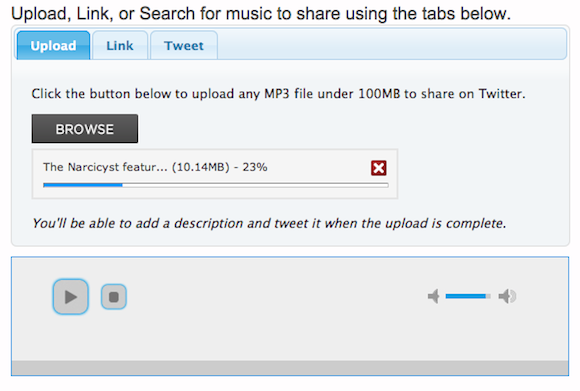The height and width of the screenshot is (391, 580).
Task: Click the BROWSE button to choose an MP3
Action: click(x=85, y=129)
